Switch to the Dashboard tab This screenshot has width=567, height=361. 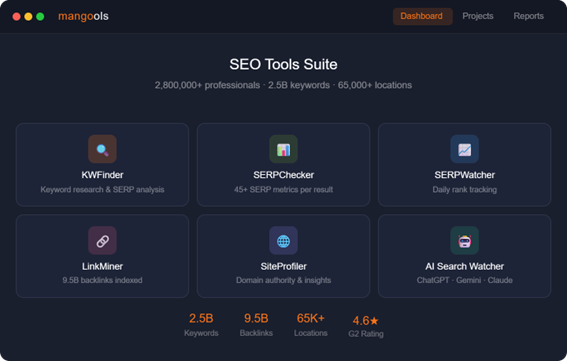click(x=422, y=16)
